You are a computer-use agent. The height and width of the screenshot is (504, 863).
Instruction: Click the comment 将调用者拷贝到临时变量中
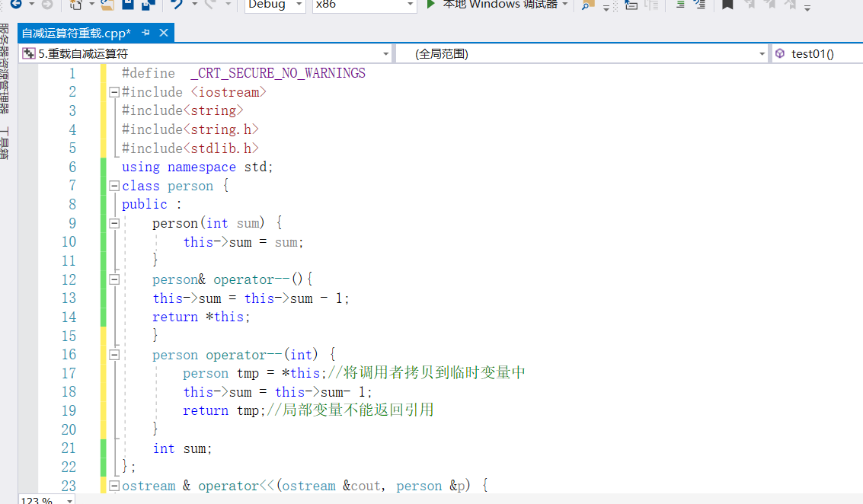433,373
